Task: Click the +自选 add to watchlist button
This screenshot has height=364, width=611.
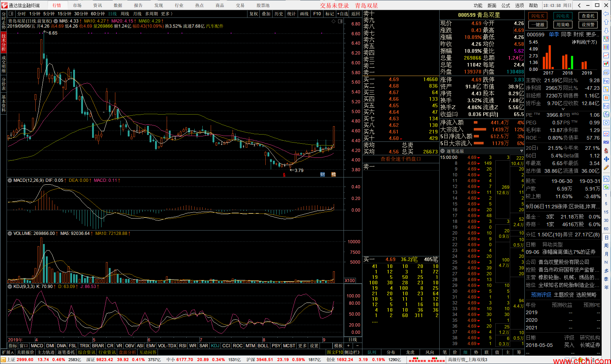Action: (x=342, y=14)
